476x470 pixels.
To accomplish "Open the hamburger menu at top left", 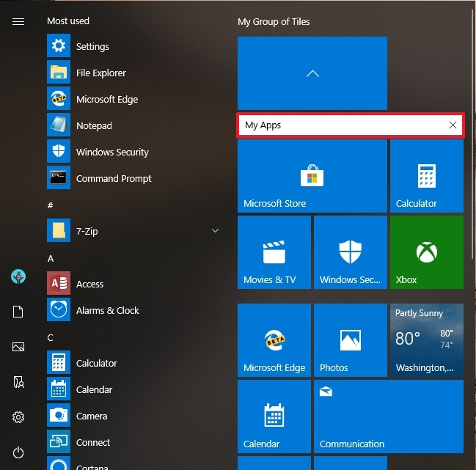I will 18,21.
